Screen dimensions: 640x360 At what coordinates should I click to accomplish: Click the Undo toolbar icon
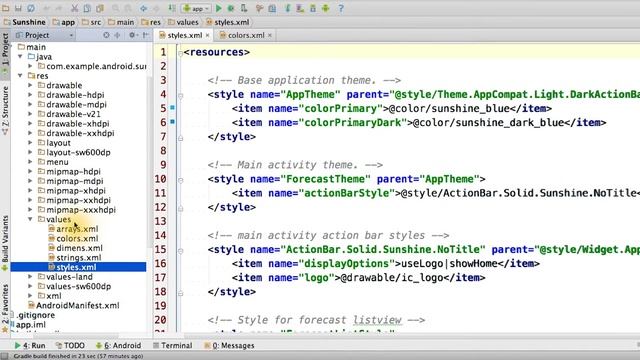(x=46, y=8)
